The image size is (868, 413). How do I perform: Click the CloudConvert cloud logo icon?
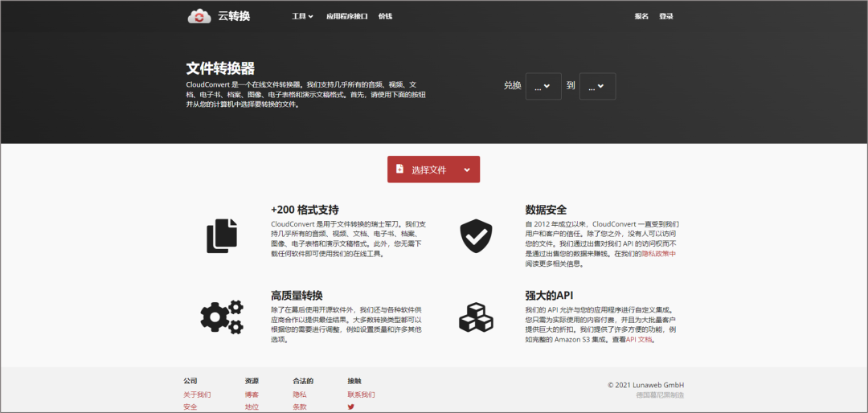(x=199, y=16)
